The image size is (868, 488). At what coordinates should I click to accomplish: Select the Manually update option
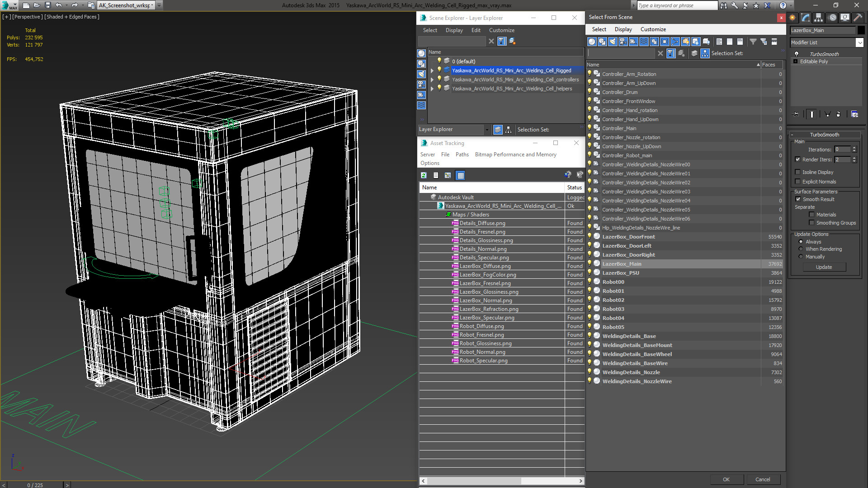[801, 257]
